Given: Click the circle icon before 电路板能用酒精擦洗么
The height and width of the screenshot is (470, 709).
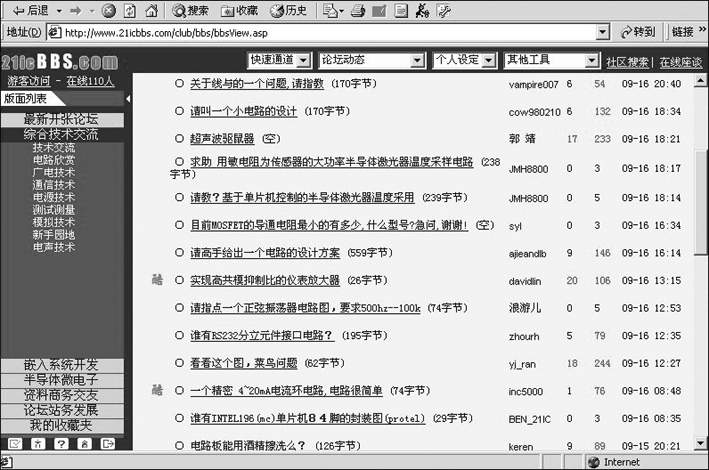Looking at the screenshot, I should click(180, 445).
